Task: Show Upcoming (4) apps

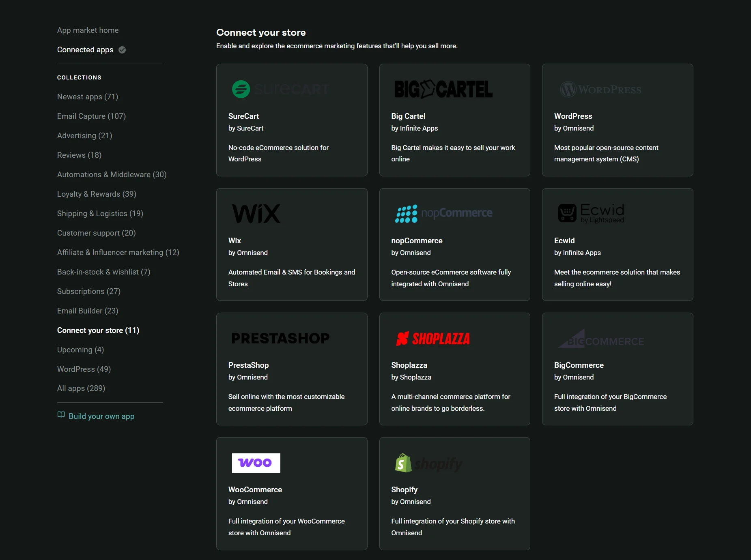Action: click(x=81, y=350)
